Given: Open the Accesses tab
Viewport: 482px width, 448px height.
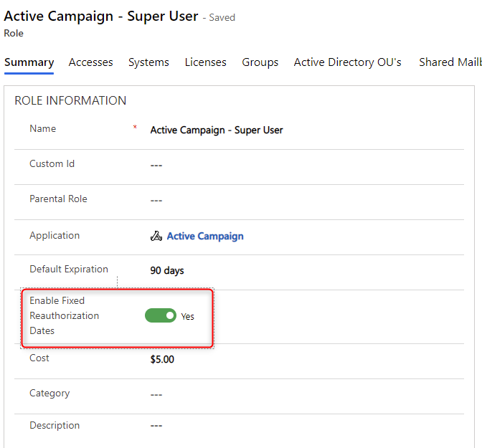Looking at the screenshot, I should coord(90,62).
